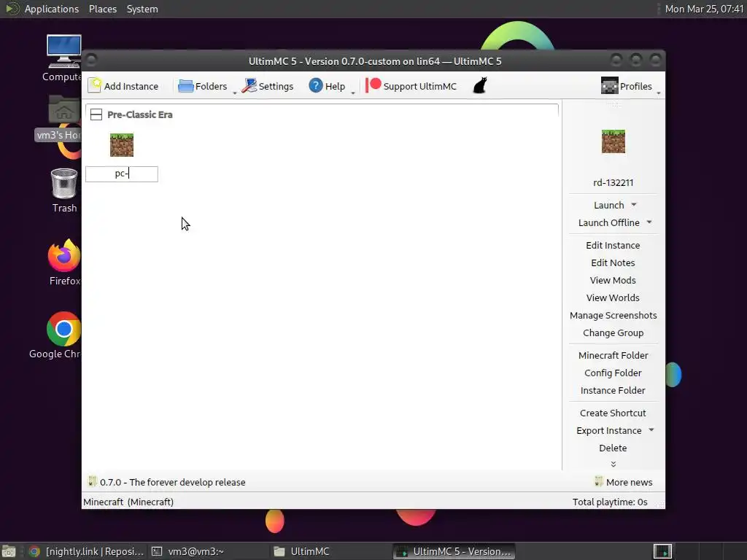
Task: Collapse the Pre-Classic Era group
Action: 96,114
